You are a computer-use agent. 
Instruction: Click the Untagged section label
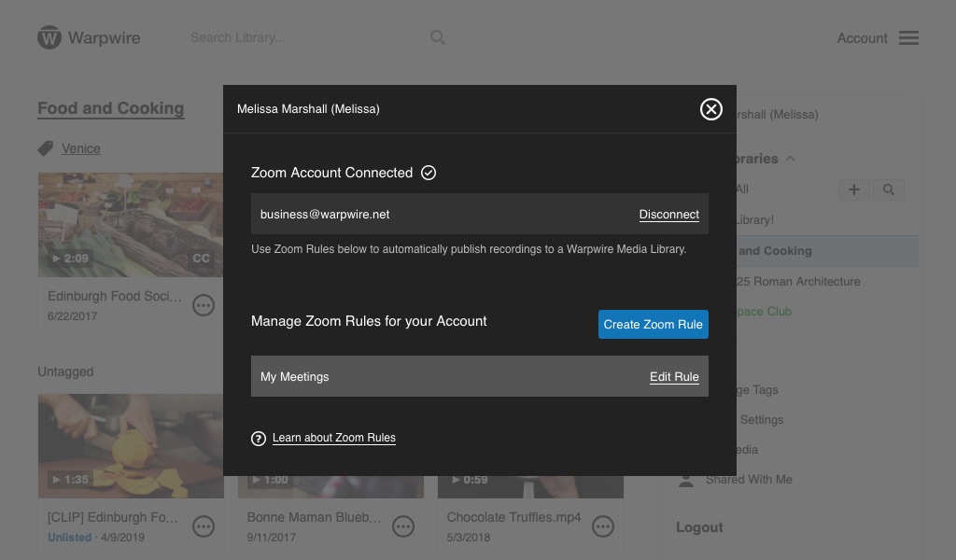(65, 371)
